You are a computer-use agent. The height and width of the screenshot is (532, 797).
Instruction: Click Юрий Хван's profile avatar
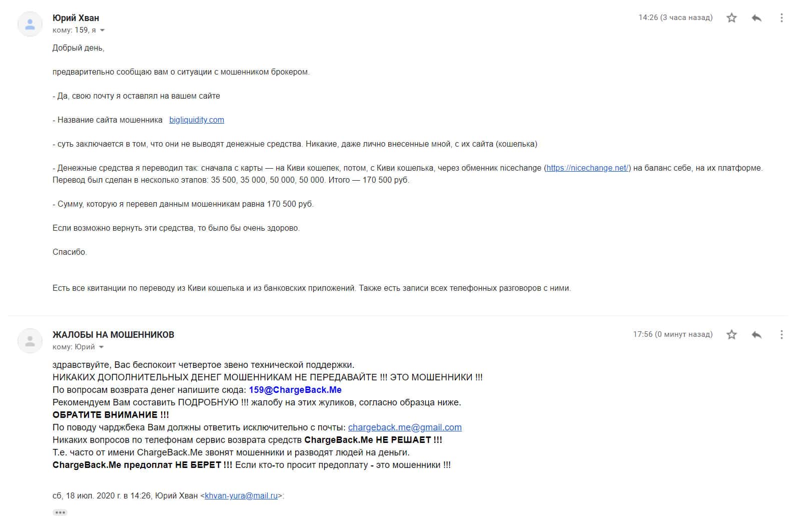pyautogui.click(x=30, y=24)
